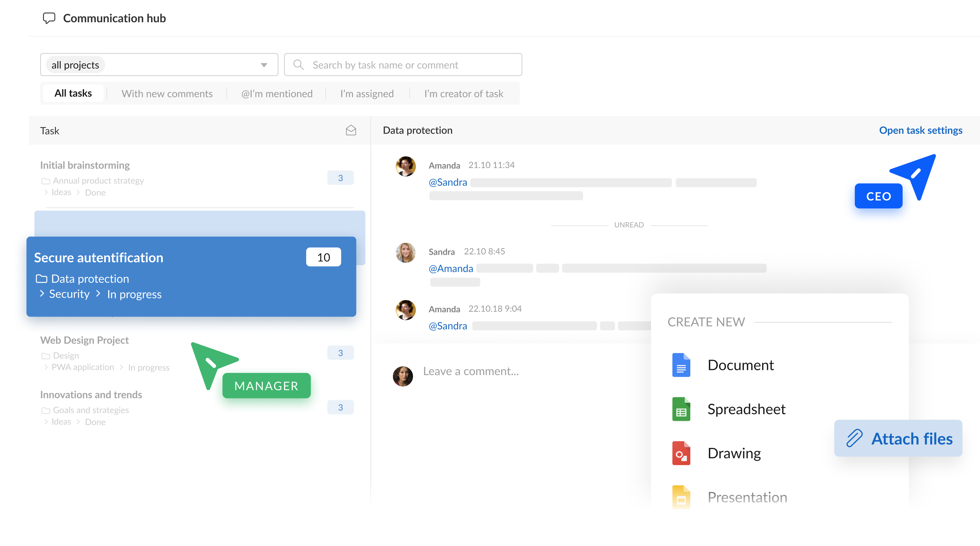Click the Leave a comment field
This screenshot has height=546, width=980.
[x=471, y=371]
